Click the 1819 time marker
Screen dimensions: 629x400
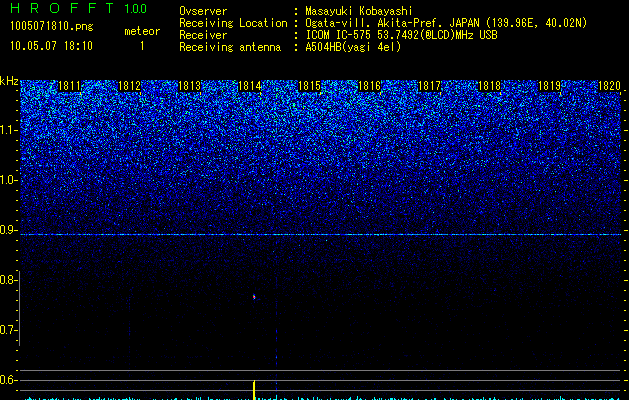pyautogui.click(x=550, y=86)
